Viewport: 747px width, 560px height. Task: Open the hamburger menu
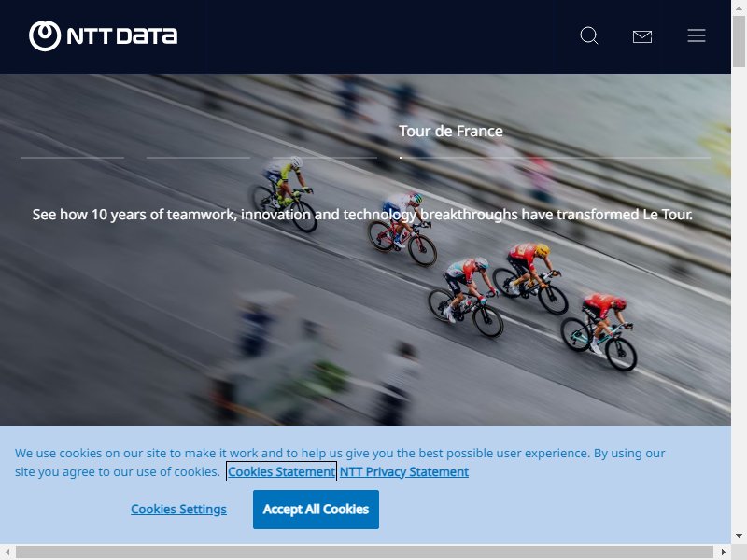(x=696, y=35)
